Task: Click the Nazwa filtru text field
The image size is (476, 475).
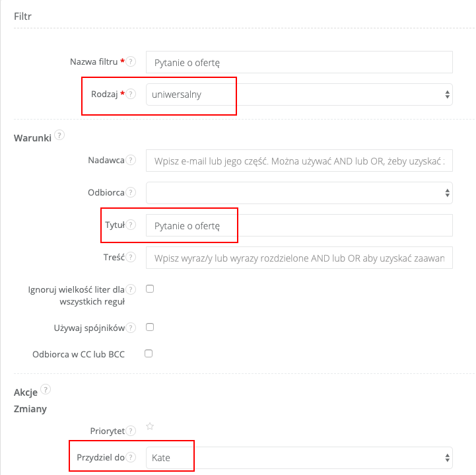Action: pos(299,62)
